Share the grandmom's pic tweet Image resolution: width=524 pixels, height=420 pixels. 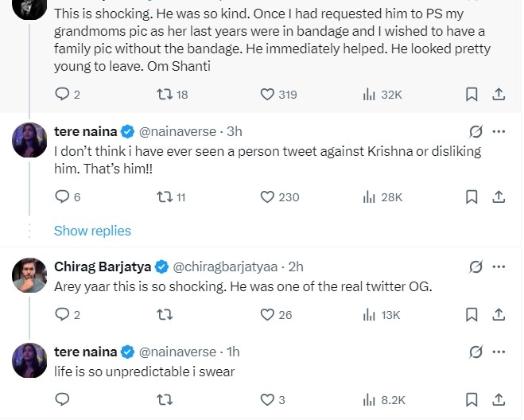(x=499, y=95)
